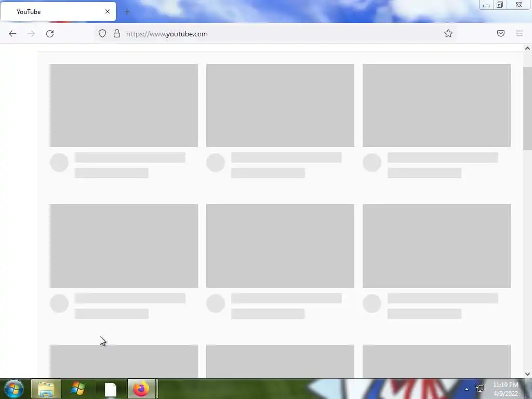Click the forward navigation arrow
This screenshot has height=399, width=532.
tap(31, 34)
